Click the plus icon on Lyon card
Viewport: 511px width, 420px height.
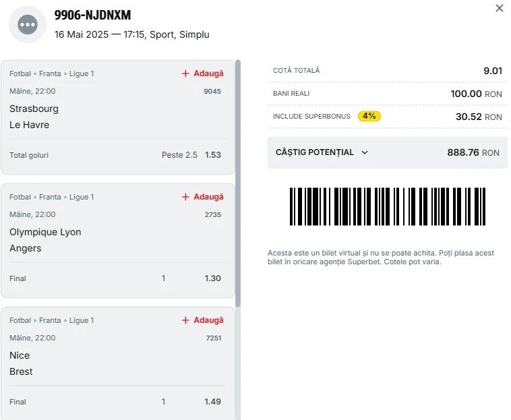point(185,197)
